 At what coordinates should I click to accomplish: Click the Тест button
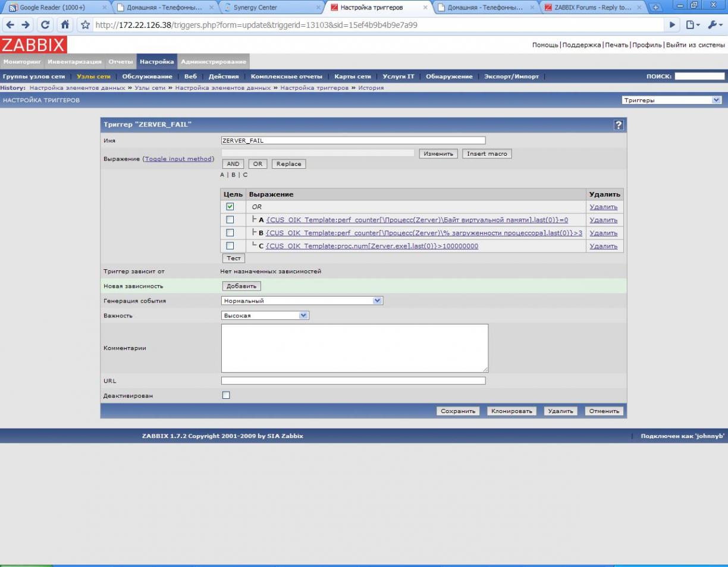click(234, 259)
